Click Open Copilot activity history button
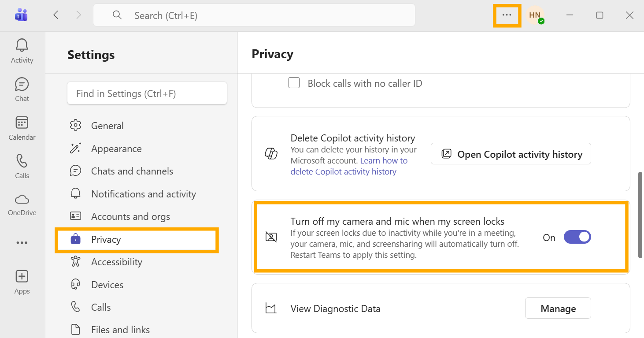 click(511, 154)
